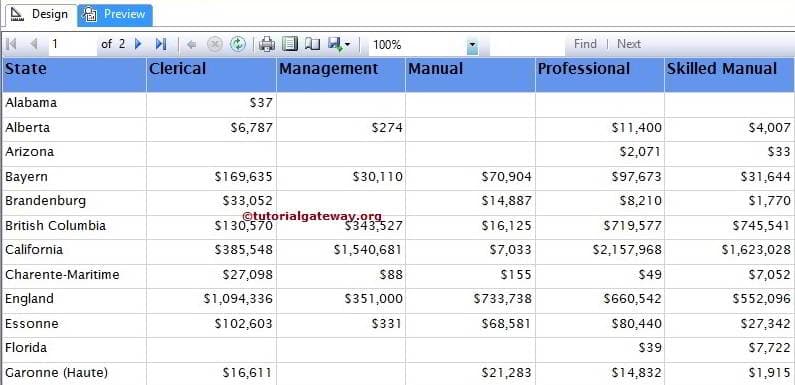Click Charente-Maritime's Management value $88
The width and height of the screenshot is (795, 385).
click(x=391, y=275)
